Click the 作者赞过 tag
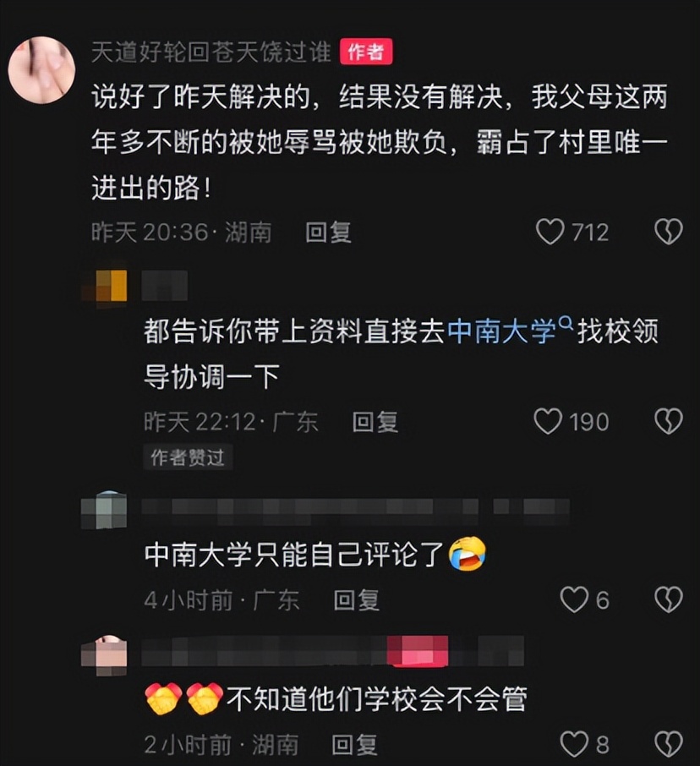 click(188, 457)
